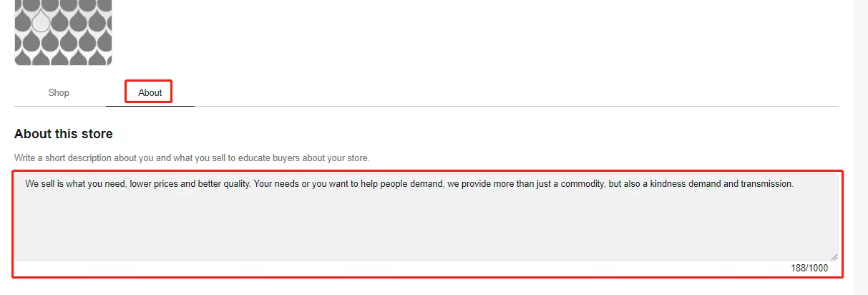Place cursor on the word 'quality'

click(234, 184)
